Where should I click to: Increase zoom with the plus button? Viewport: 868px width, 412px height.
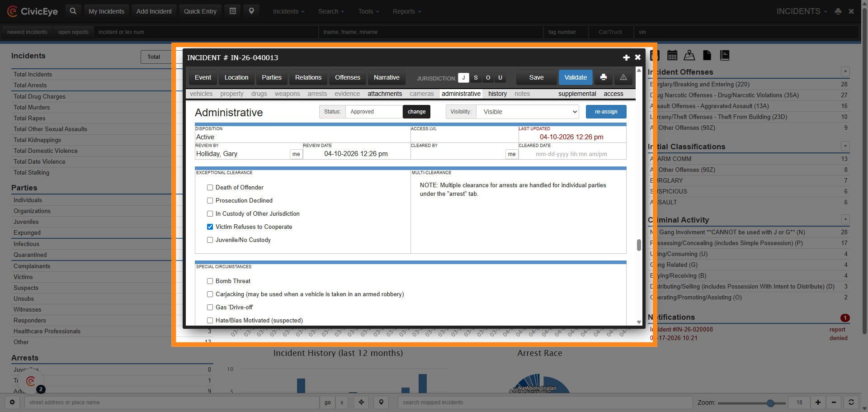(x=818, y=402)
